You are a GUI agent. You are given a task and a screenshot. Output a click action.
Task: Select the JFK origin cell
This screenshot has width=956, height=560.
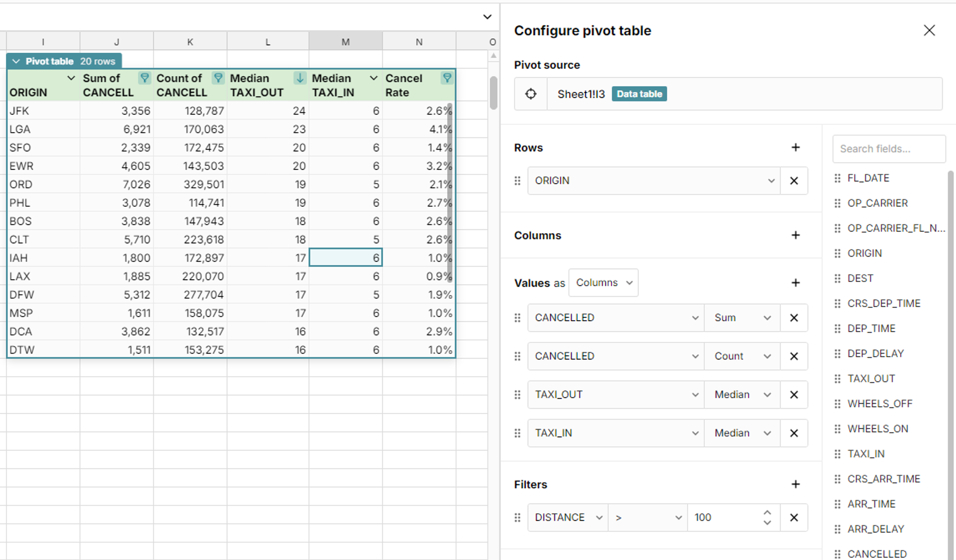click(x=43, y=111)
